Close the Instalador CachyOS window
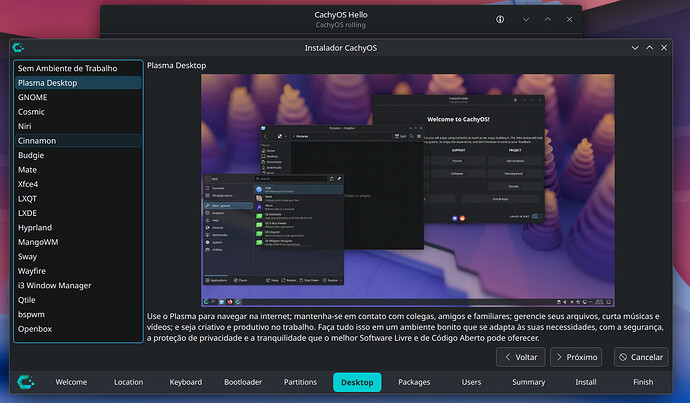 coord(664,48)
